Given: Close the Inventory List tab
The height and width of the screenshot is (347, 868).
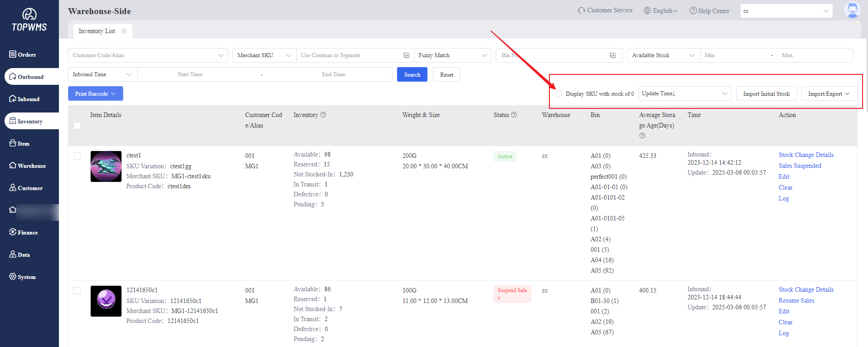Looking at the screenshot, I should click(124, 31).
